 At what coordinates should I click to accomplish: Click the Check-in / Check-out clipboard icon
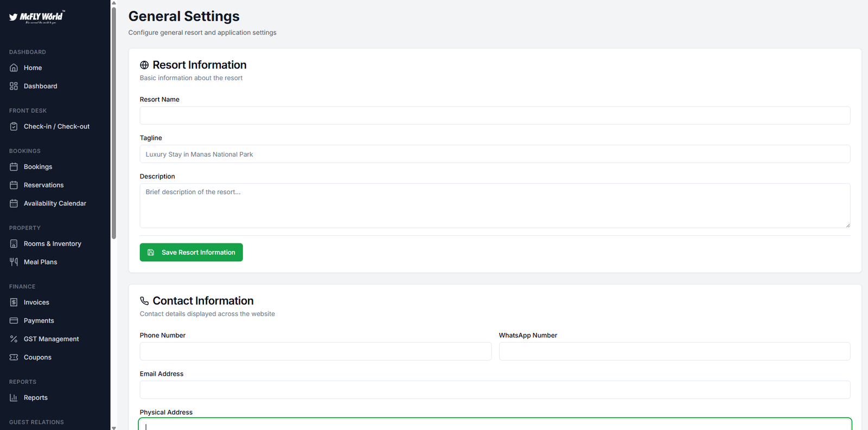[14, 126]
